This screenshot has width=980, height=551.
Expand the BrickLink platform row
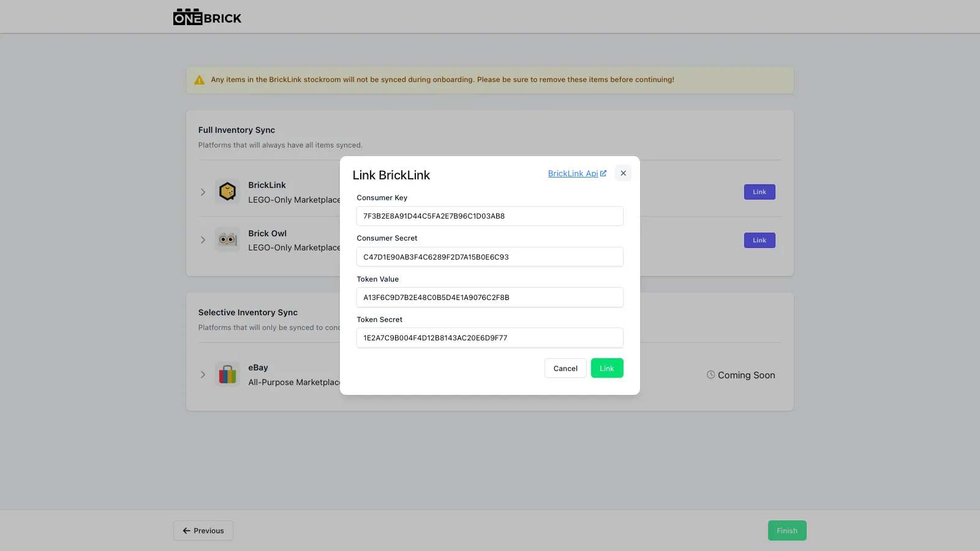click(203, 192)
